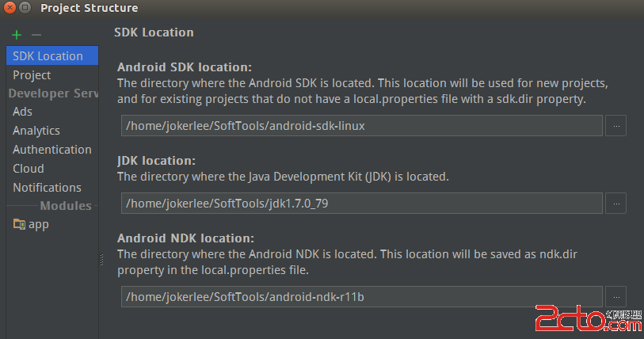The width and height of the screenshot is (644, 339).
Task: Click the Android SDK location path field
Action: pyautogui.click(x=362, y=126)
